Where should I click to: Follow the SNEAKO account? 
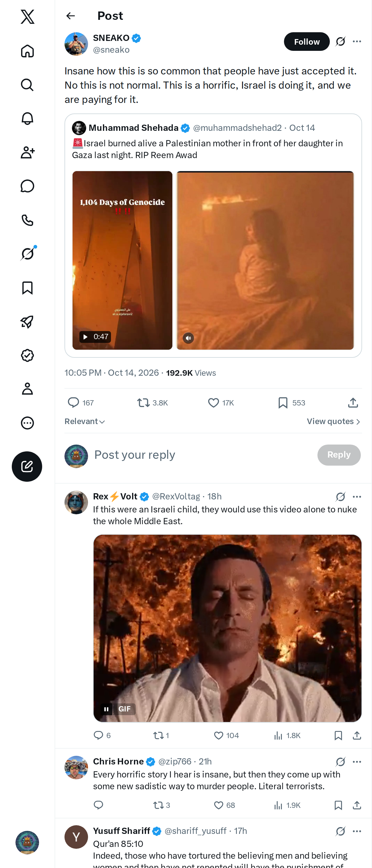click(x=307, y=42)
